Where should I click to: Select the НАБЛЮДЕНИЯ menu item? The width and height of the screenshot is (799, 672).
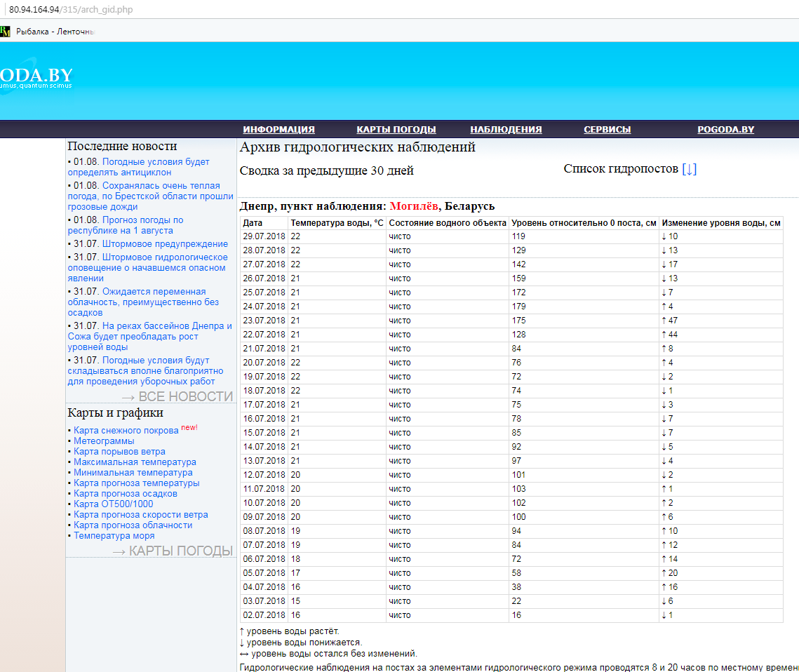[x=506, y=130]
